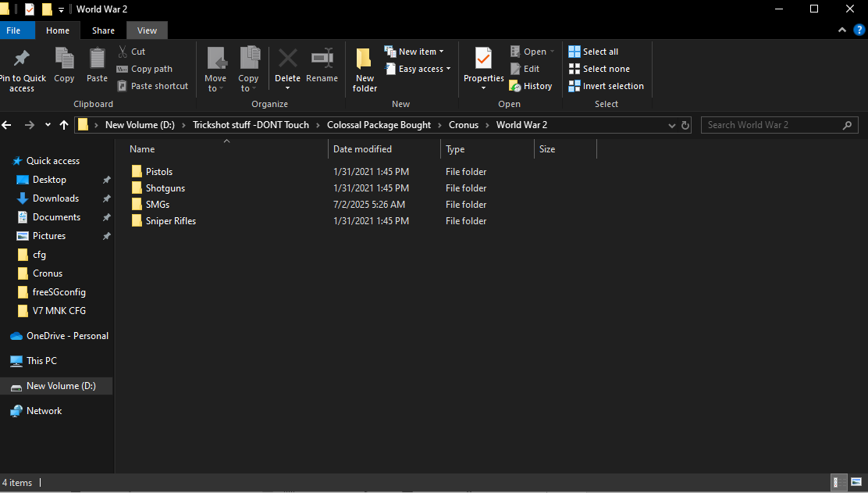
Task: Click the Pin to Quick access icon
Action: (x=22, y=58)
